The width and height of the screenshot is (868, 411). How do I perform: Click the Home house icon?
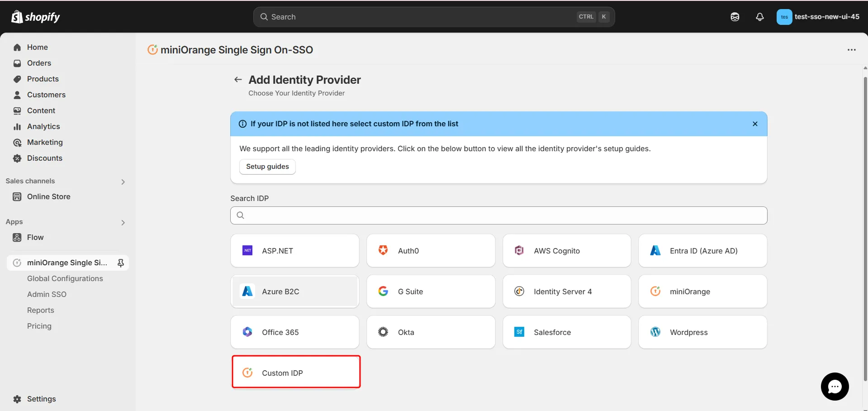(x=17, y=47)
